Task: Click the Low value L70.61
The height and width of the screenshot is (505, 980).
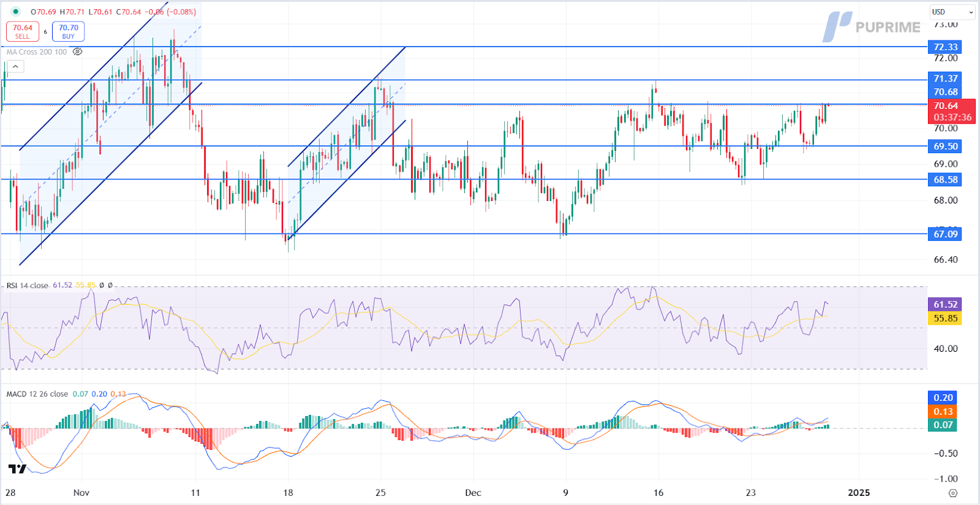Action: click(100, 12)
